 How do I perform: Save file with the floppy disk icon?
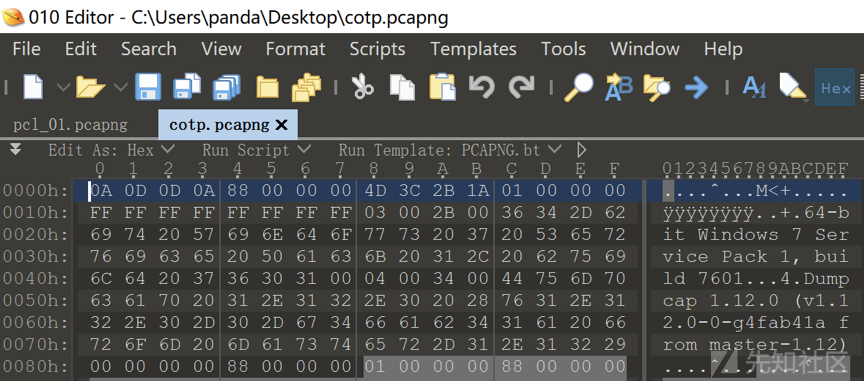148,87
